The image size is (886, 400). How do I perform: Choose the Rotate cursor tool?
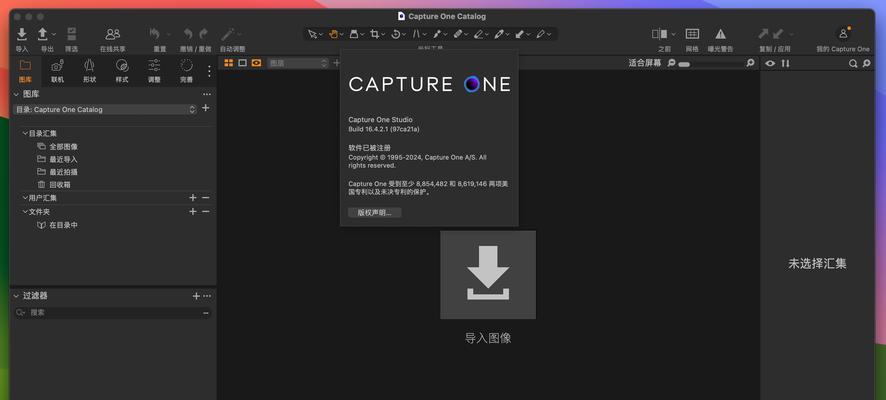396,34
